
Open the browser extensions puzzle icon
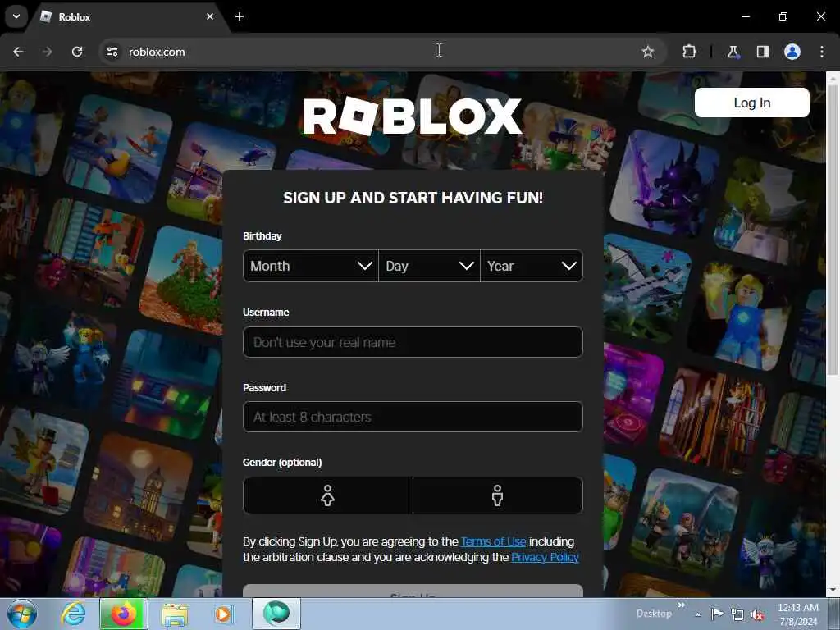(689, 52)
